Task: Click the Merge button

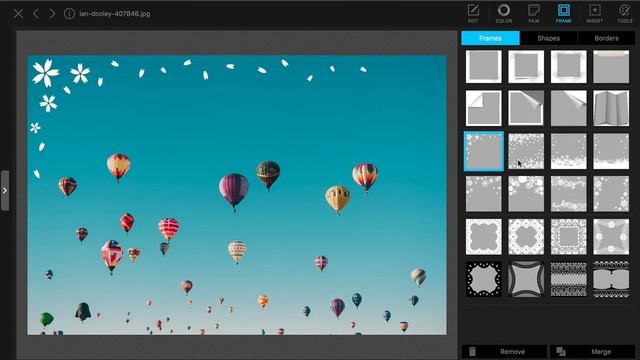Action: [x=592, y=351]
